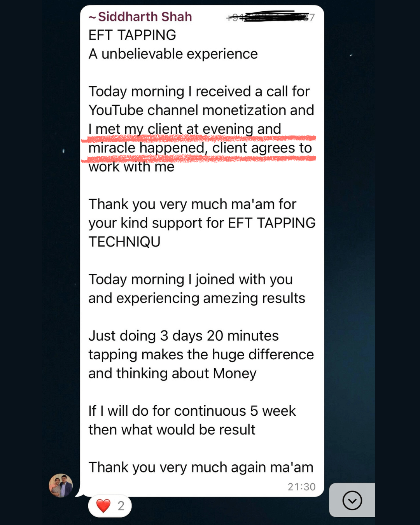Click the truncated word "TECHNIQU"
The height and width of the screenshot is (525, 420).
pyautogui.click(x=124, y=241)
